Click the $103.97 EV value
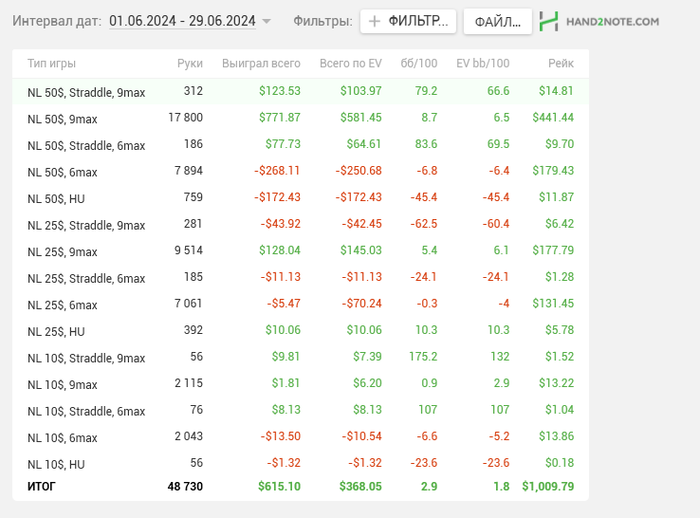Screen dimensions: 700x518 tap(361, 91)
